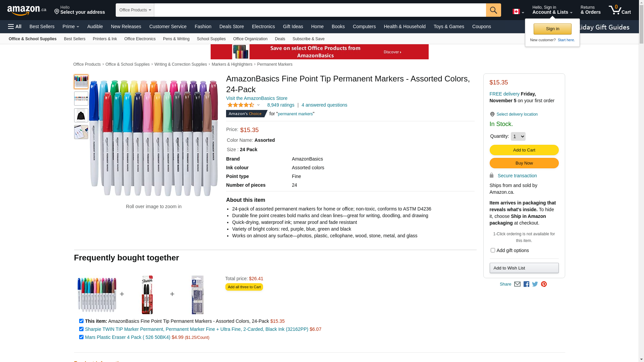The height and width of the screenshot is (362, 644).
Task: Expand the Canadian flag language selector
Action: [x=518, y=12]
